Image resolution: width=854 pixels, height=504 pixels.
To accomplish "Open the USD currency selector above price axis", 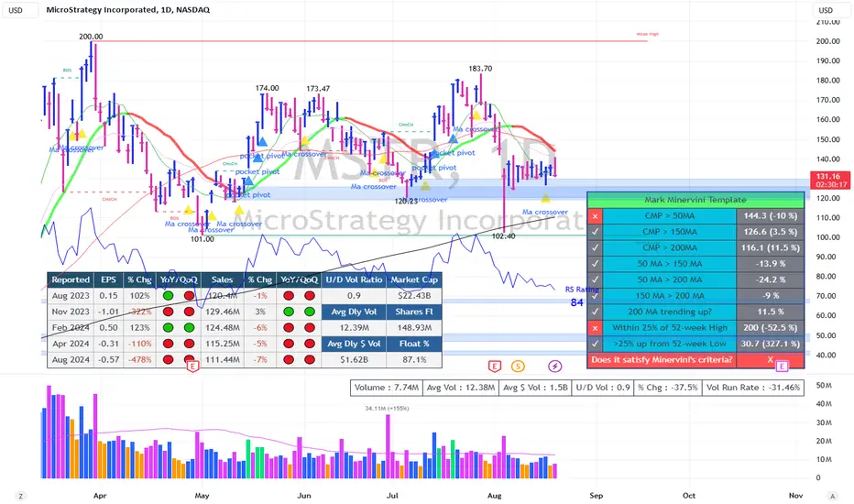I will (830, 10).
